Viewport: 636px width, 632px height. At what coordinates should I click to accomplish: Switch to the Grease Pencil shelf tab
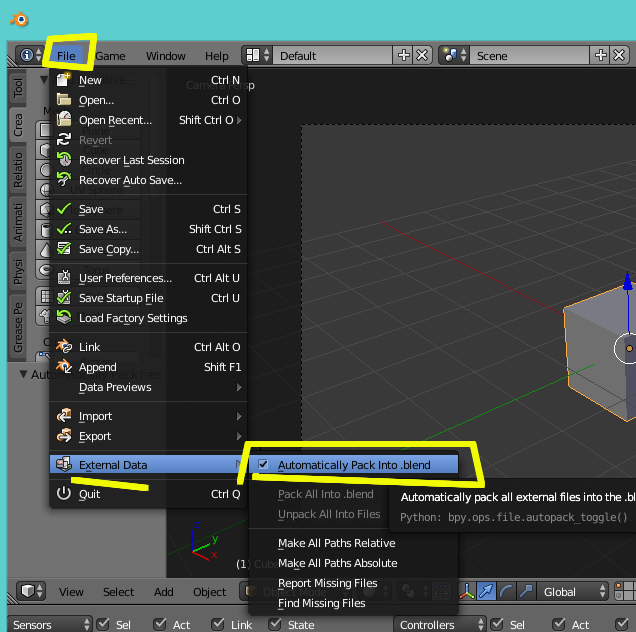click(x=18, y=327)
